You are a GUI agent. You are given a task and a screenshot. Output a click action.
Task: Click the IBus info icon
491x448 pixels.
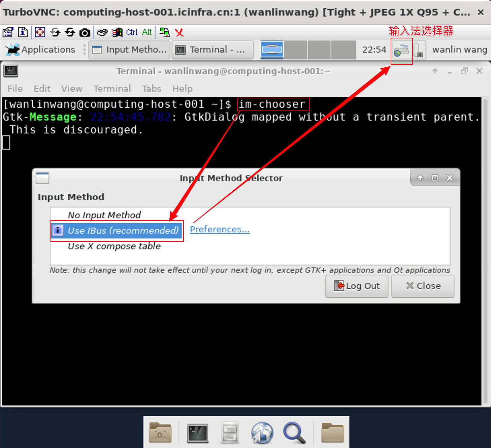(58, 230)
